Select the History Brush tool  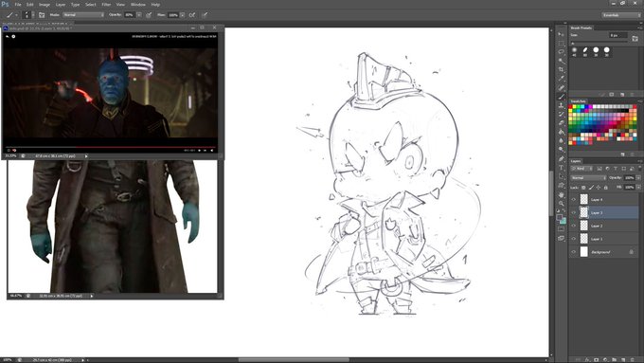tap(561, 114)
